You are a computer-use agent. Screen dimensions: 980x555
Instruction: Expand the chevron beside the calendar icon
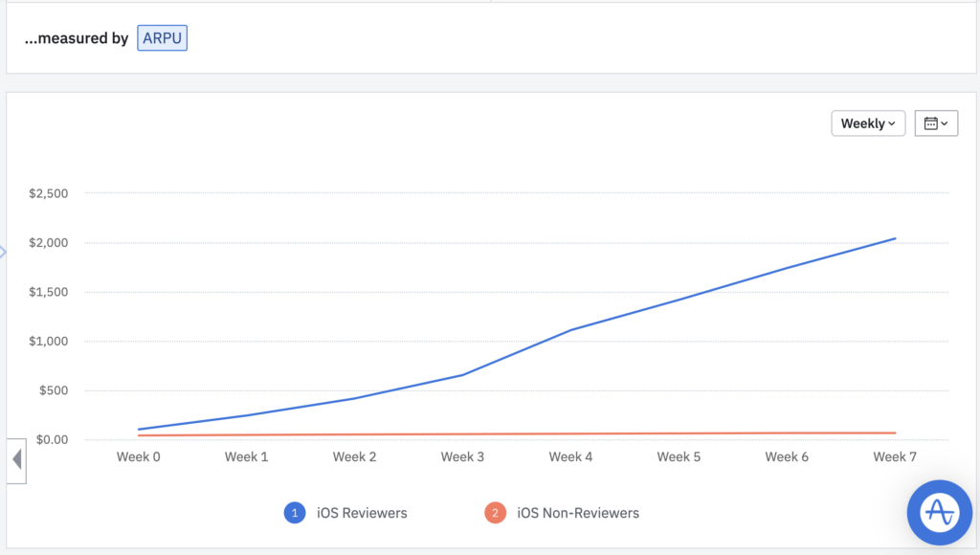(x=946, y=123)
